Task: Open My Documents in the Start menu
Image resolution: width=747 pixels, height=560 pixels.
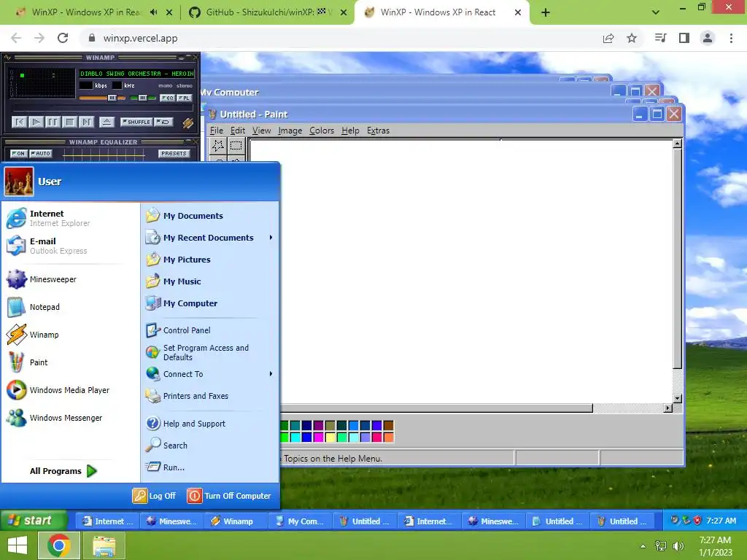Action: (210, 216)
